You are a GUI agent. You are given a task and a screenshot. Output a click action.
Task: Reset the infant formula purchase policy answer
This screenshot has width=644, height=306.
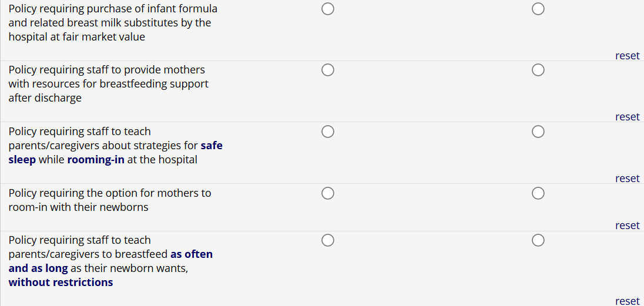[x=627, y=56]
